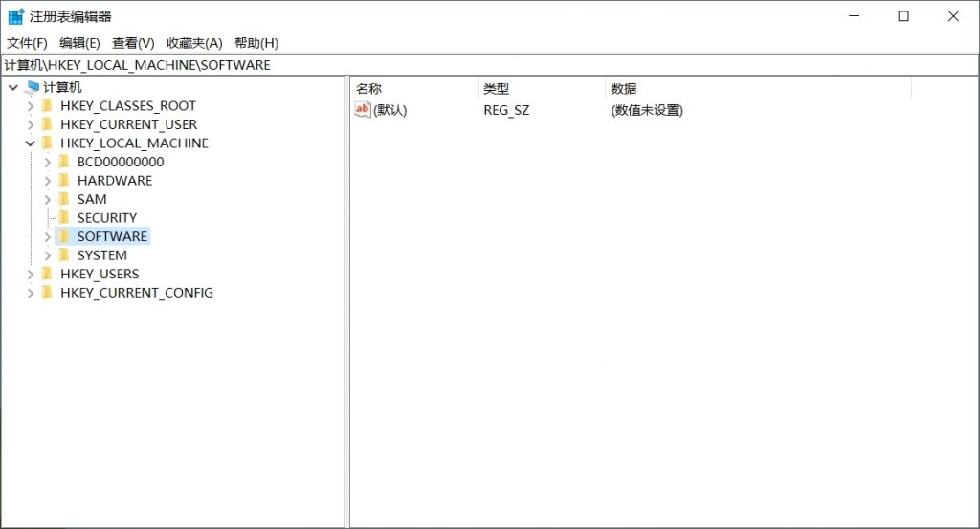Open the 帮助(H) menu

pos(256,43)
